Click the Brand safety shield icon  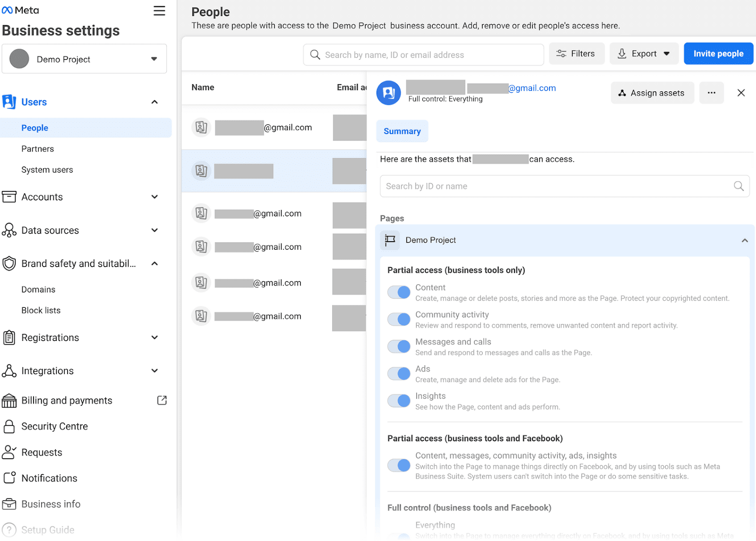point(9,263)
